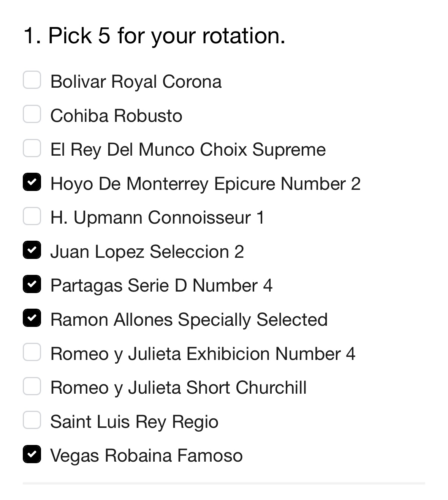Select the Saint Luis Rey Regio checkbox
The width and height of the screenshot is (448, 500).
(x=32, y=420)
